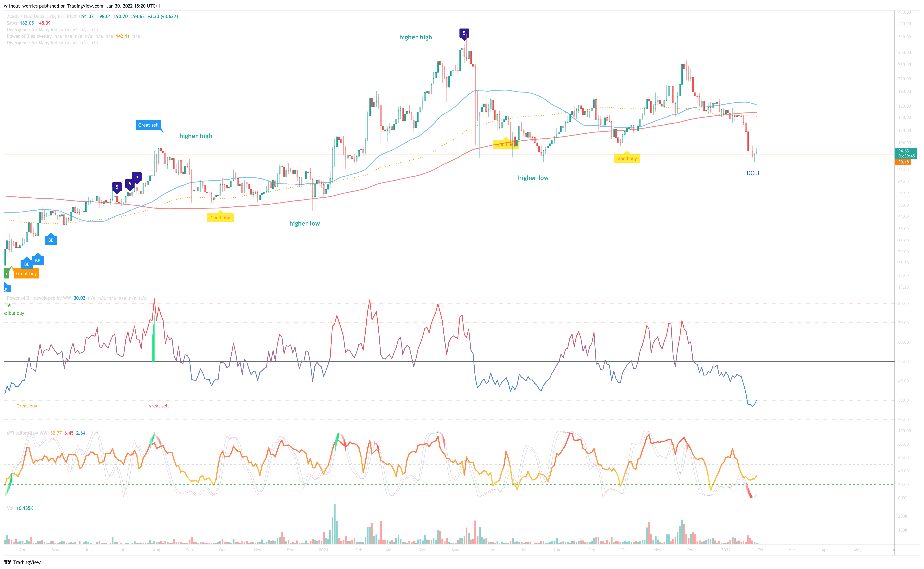Click the Zcash / U.S. Dollar symbol title
Viewport: 924px width, 569px height.
(41, 16)
